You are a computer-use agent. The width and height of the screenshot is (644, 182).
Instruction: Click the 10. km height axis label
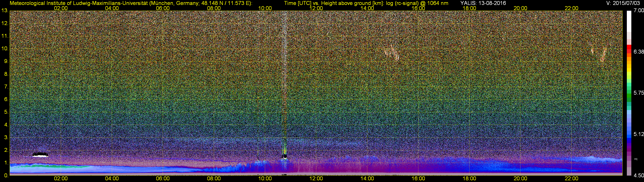[5, 49]
